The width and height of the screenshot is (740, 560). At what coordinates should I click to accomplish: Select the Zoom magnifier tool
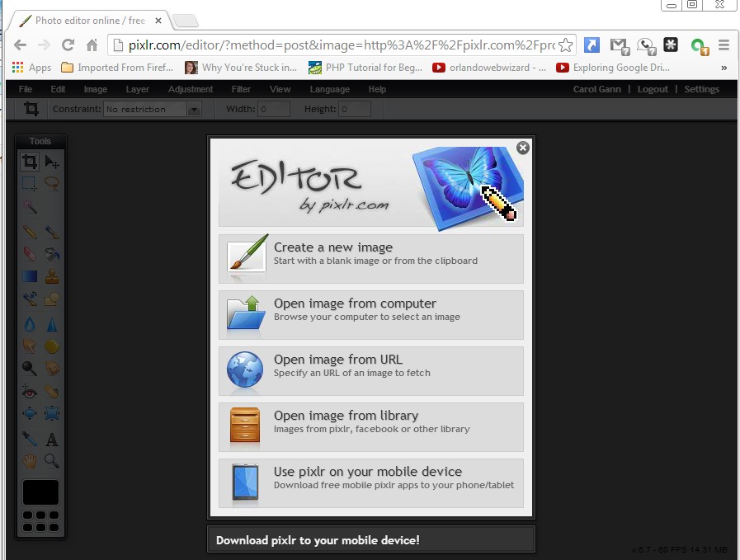(52, 461)
